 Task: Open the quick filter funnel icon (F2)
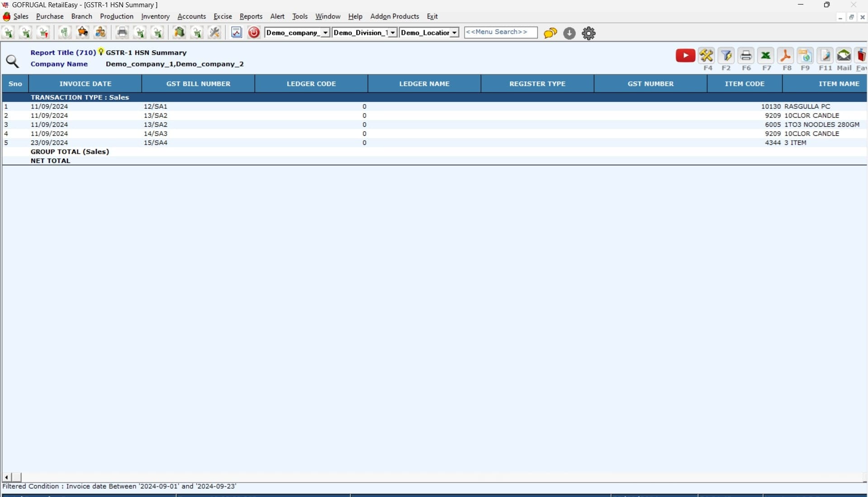tap(726, 56)
